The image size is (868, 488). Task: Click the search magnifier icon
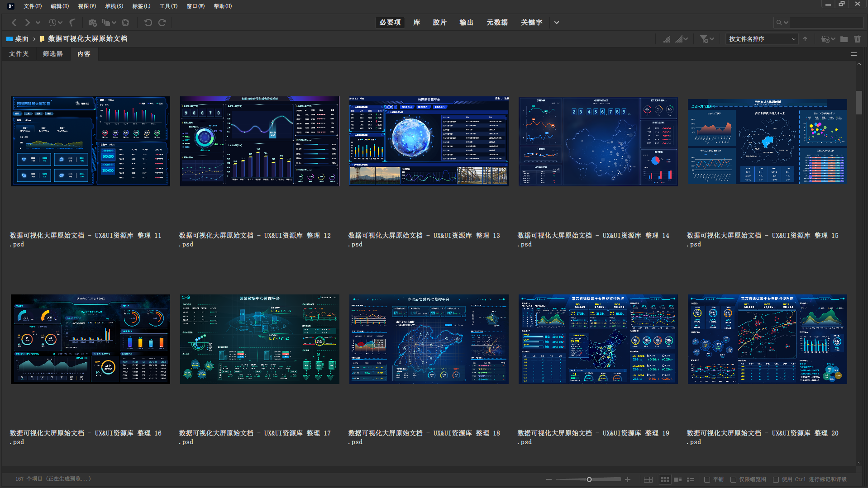coord(779,23)
